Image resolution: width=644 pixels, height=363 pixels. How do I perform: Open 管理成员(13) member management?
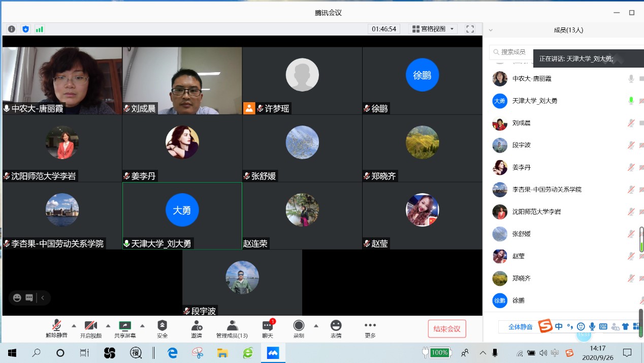[232, 329]
